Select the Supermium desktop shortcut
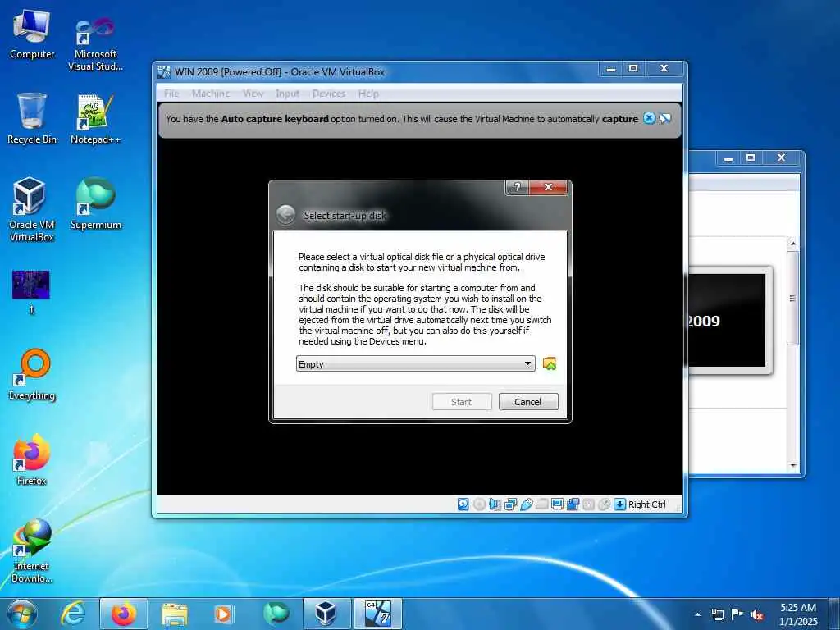 pyautogui.click(x=95, y=203)
